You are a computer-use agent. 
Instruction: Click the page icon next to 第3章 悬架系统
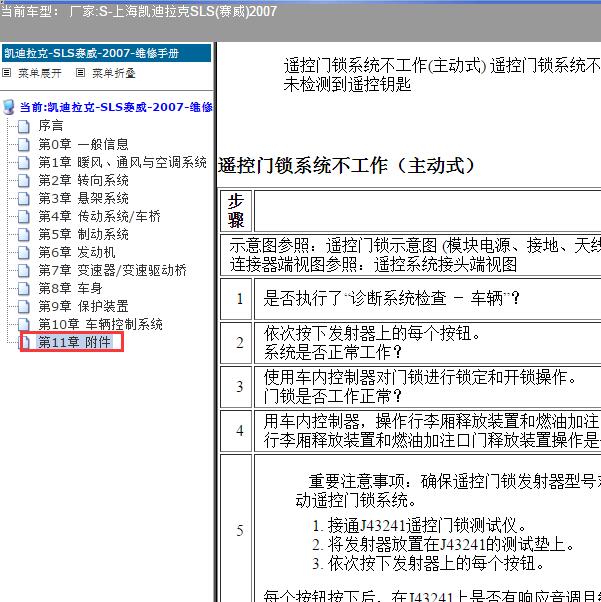[x=24, y=198]
